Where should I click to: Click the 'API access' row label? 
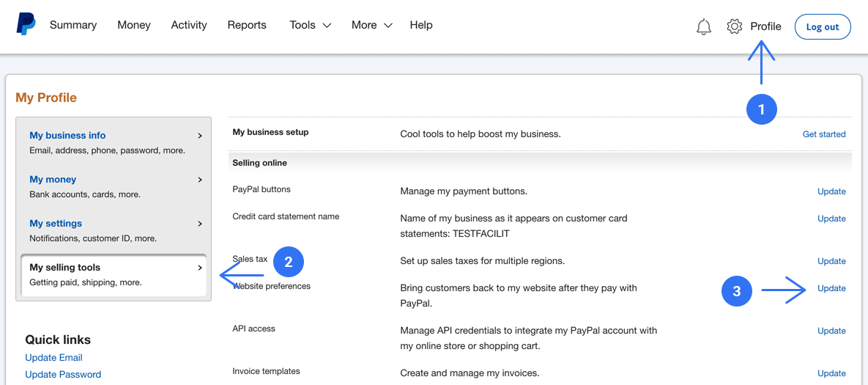coord(253,329)
